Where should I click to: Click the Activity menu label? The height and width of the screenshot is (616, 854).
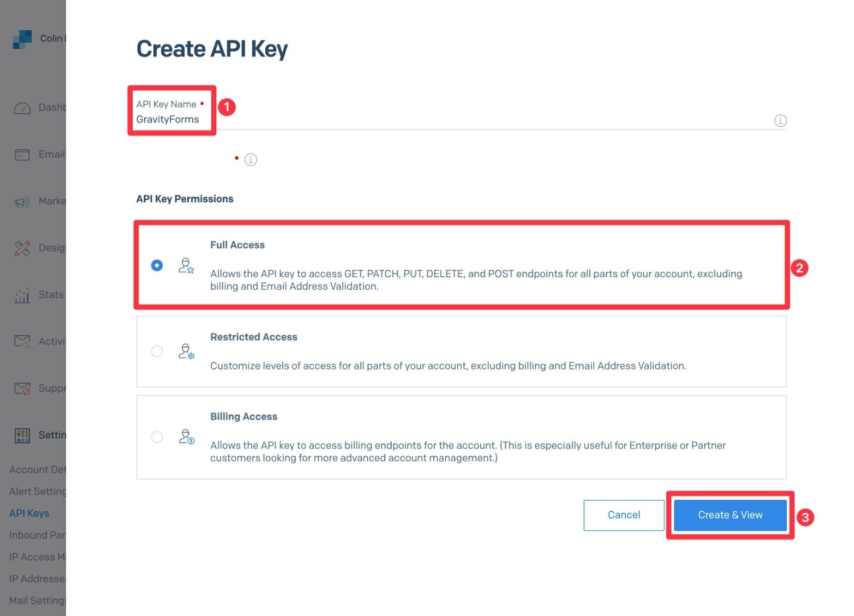pos(52,342)
